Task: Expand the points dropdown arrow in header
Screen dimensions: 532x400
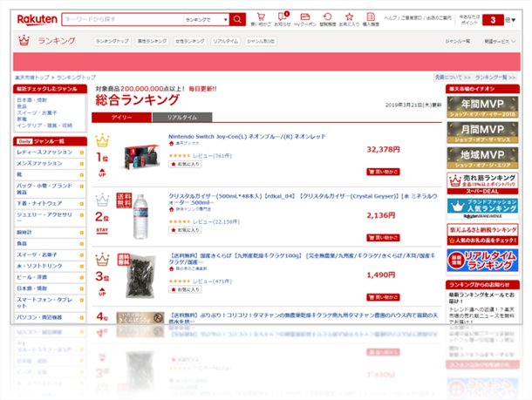Action: [x=508, y=19]
